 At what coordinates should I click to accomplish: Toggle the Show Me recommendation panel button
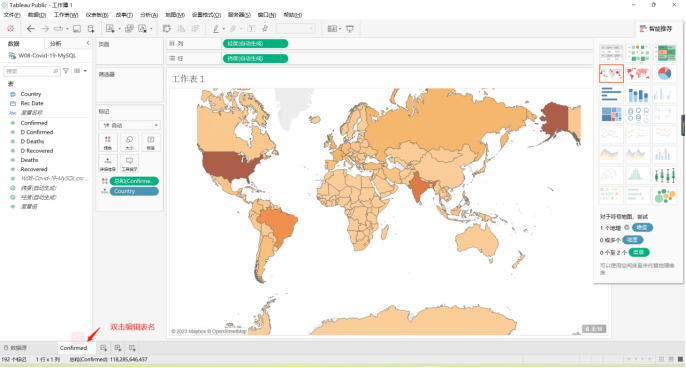coord(655,29)
